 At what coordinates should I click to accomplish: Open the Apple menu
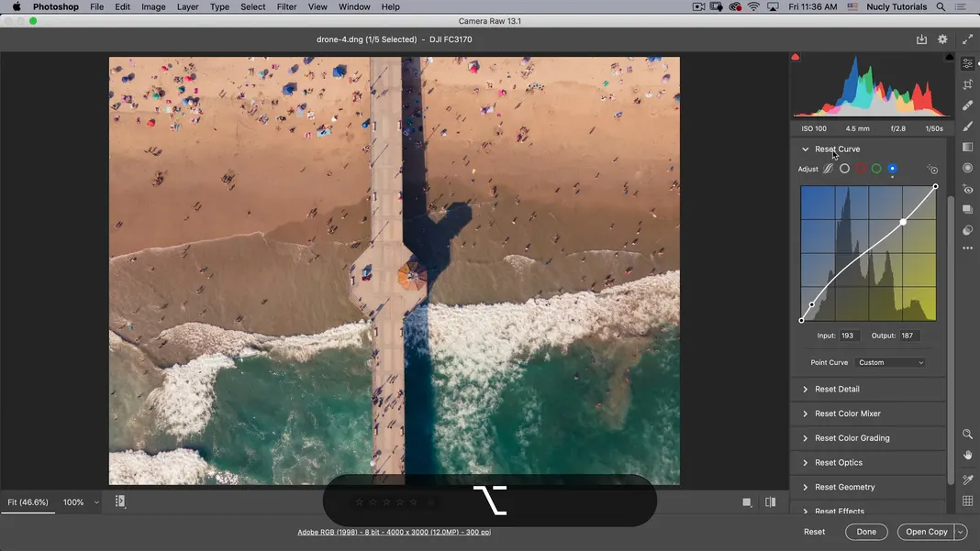pyautogui.click(x=17, y=6)
